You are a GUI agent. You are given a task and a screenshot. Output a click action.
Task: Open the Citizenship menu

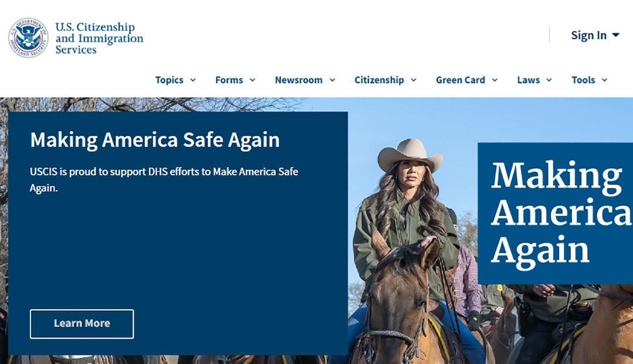point(379,80)
